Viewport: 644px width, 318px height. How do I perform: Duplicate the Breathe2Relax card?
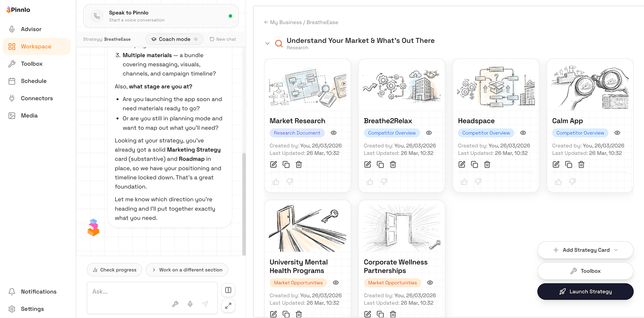[380, 164]
